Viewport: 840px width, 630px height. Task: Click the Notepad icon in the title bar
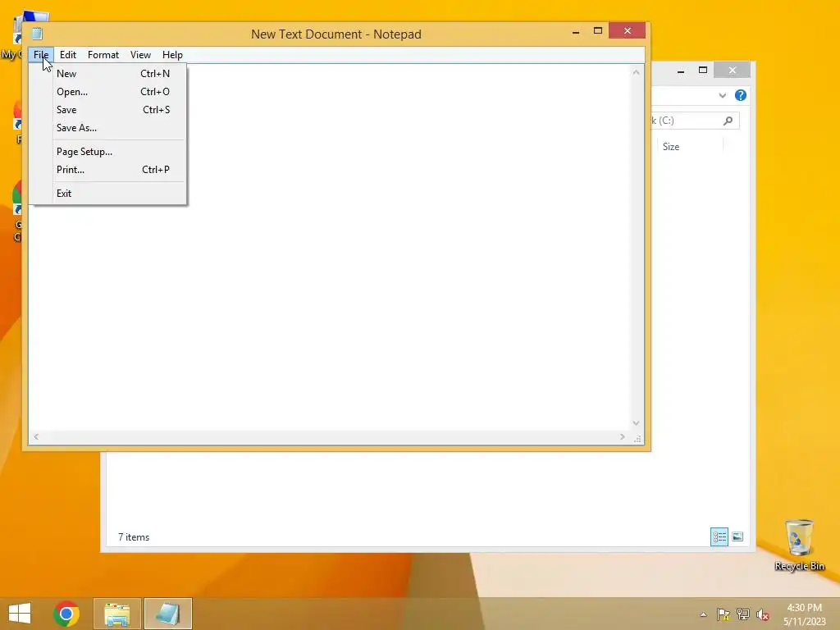pyautogui.click(x=37, y=34)
